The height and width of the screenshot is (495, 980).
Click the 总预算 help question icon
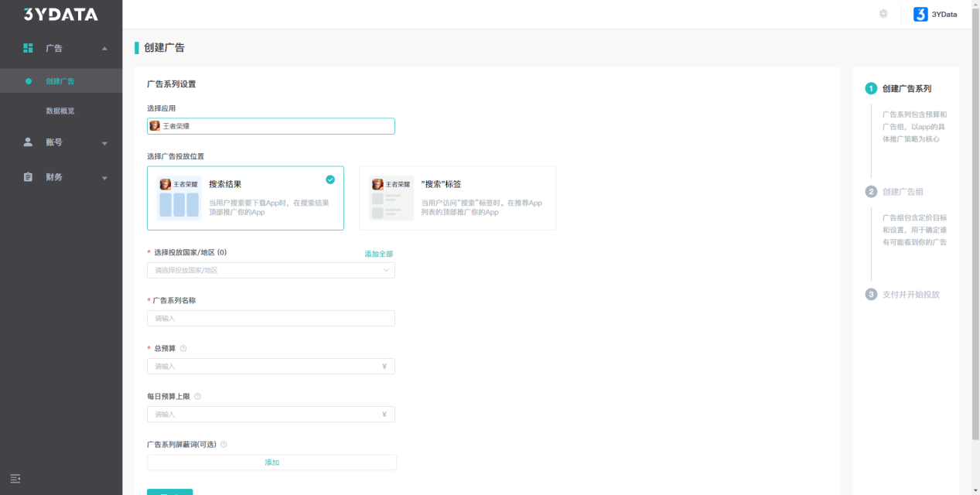(183, 348)
